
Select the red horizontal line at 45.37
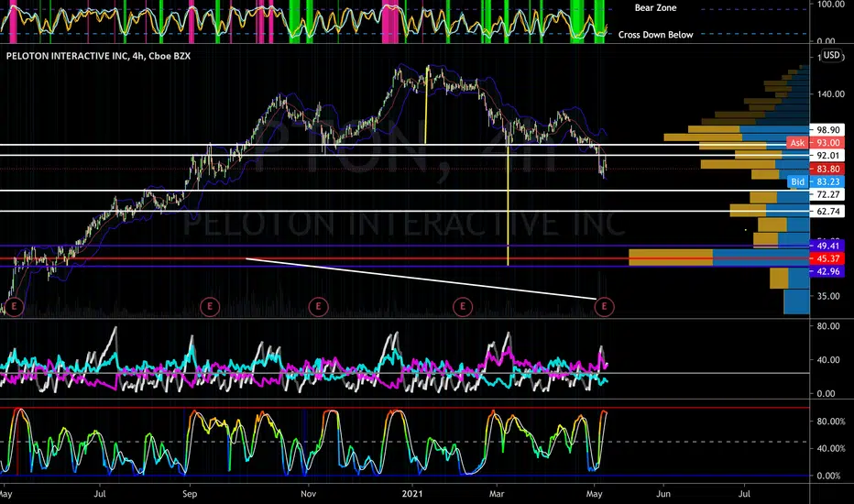tap(405, 258)
